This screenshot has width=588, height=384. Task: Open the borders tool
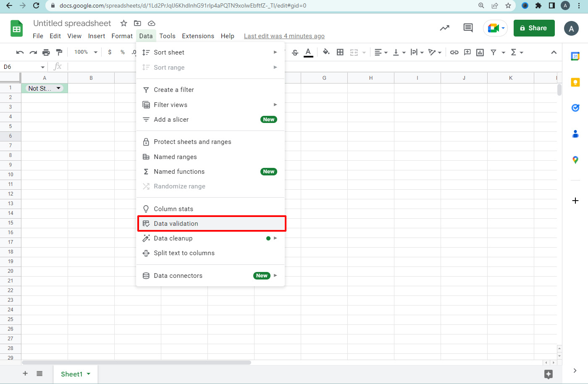pyautogui.click(x=340, y=52)
